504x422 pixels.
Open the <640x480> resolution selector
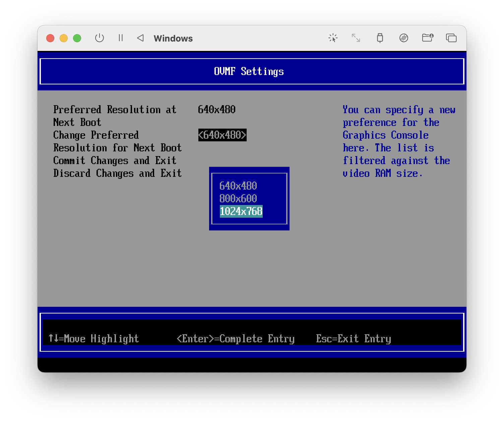[x=223, y=135]
